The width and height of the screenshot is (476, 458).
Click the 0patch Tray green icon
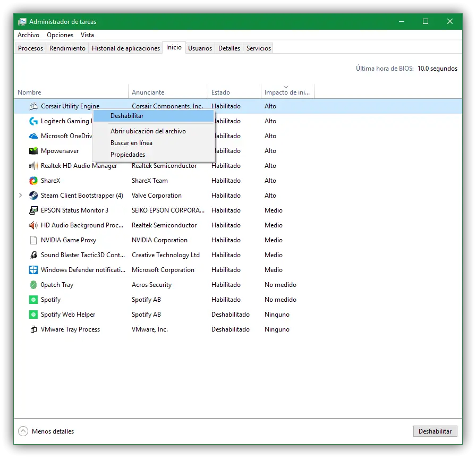coord(33,285)
